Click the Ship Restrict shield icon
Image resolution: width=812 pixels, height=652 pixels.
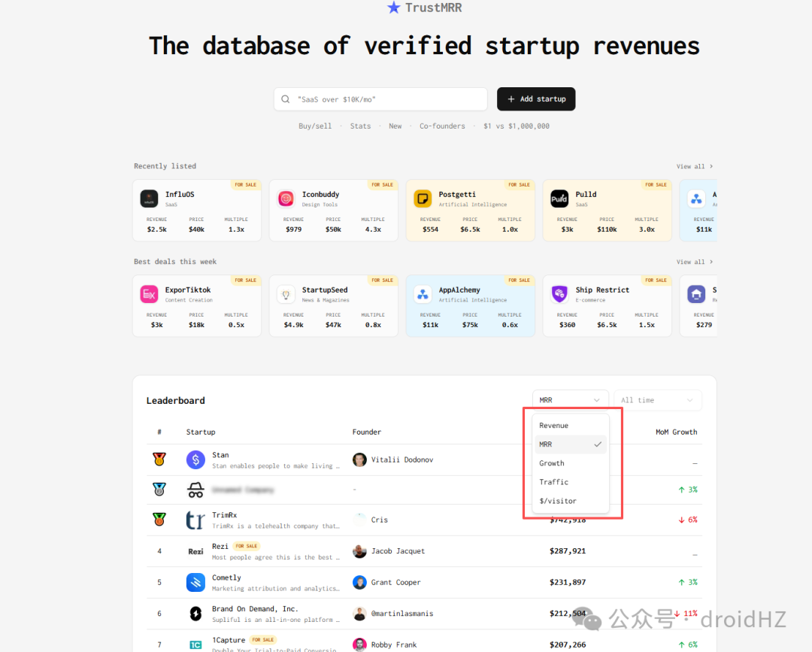click(x=559, y=294)
